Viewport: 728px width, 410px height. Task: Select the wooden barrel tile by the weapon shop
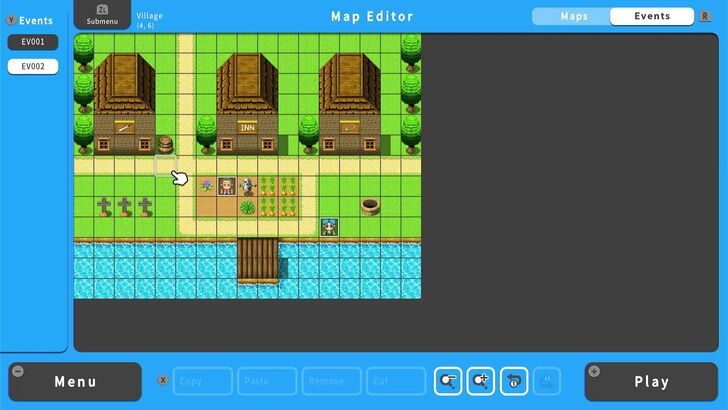point(165,144)
